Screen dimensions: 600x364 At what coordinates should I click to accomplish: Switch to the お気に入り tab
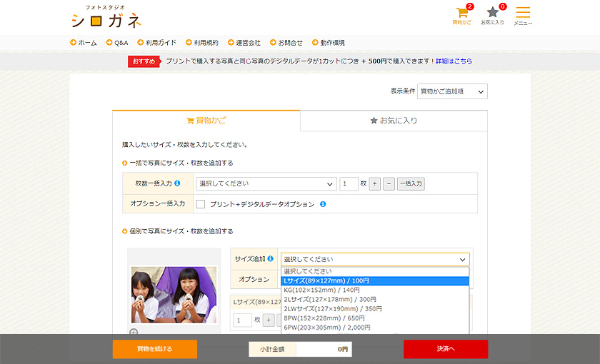394,121
